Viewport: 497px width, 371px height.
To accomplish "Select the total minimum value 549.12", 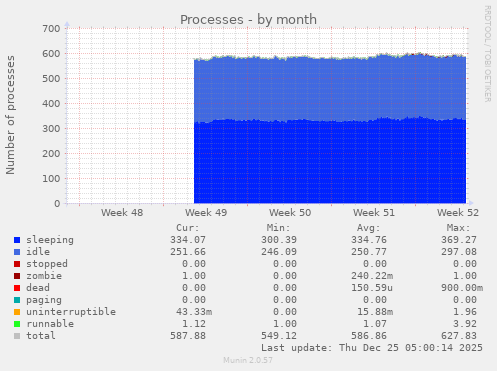I will pyautogui.click(x=279, y=336).
